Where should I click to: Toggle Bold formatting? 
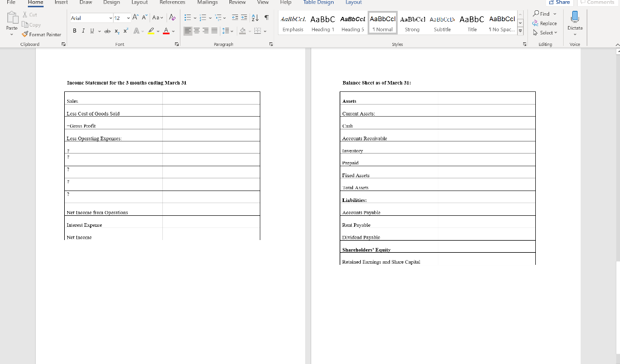point(74,31)
